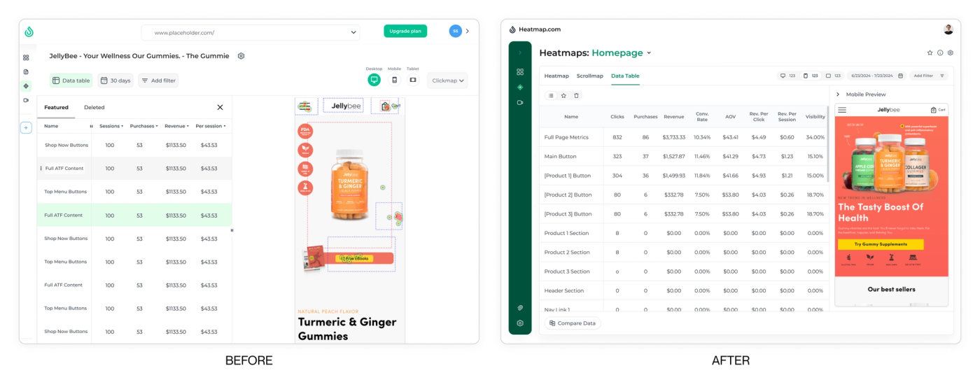The width and height of the screenshot is (980, 387).
Task: Click the data table vertical scrollbar
Action: [x=828, y=144]
